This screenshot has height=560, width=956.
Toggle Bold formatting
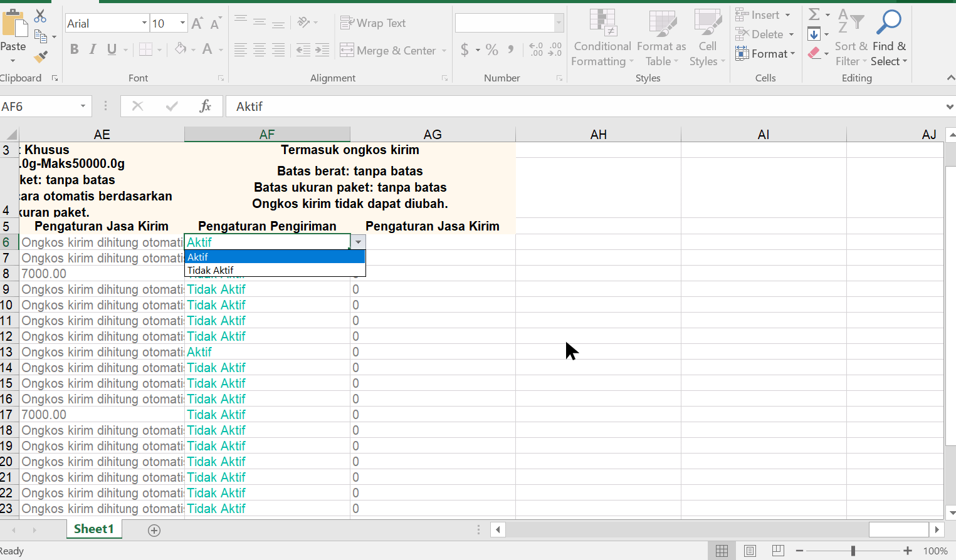pos(75,49)
